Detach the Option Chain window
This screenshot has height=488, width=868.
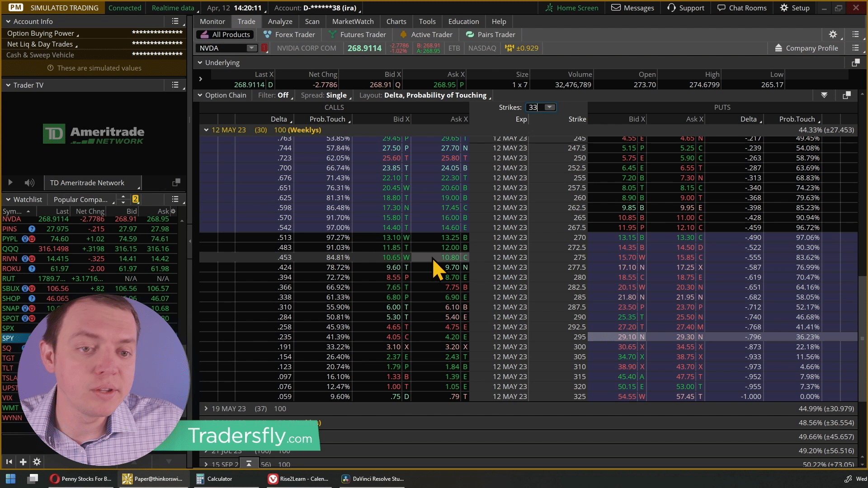click(x=847, y=95)
